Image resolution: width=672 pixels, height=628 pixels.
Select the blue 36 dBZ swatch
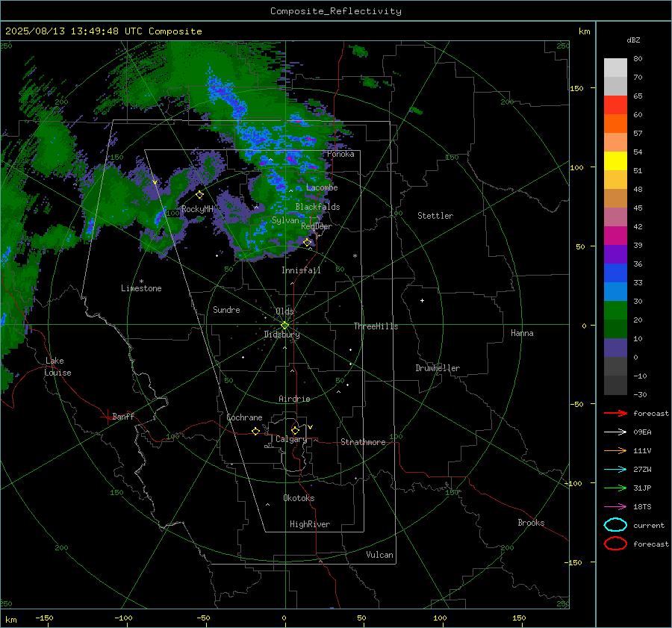click(x=615, y=273)
